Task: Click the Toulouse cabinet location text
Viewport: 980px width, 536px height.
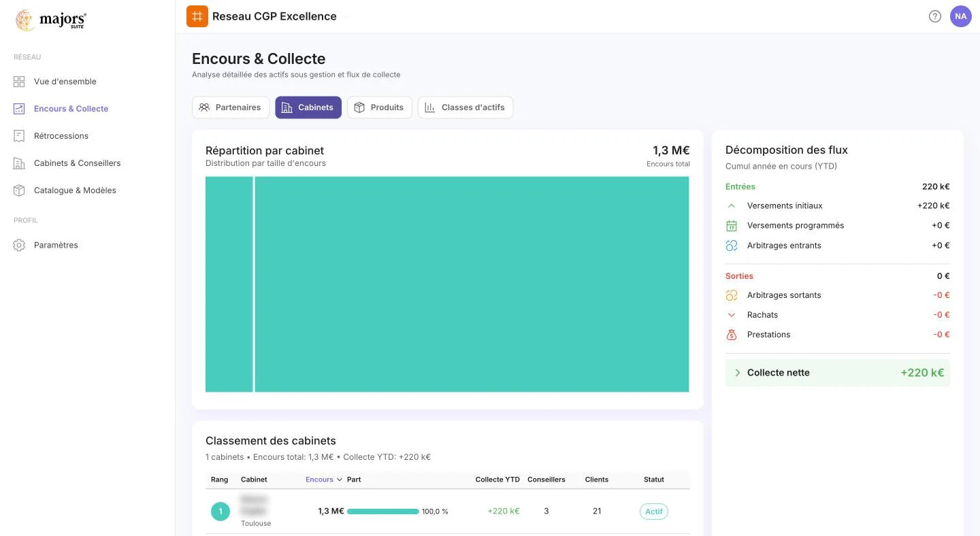Action: pos(256,524)
